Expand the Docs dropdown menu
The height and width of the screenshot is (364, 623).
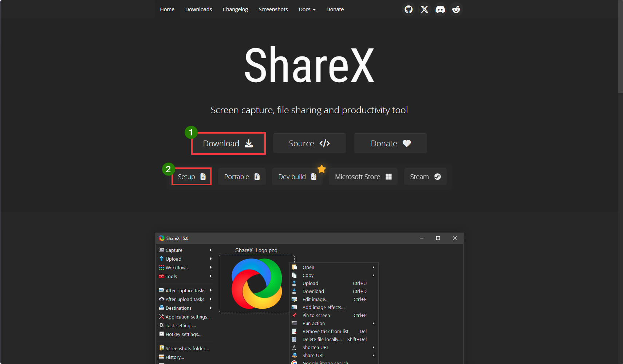(x=307, y=9)
